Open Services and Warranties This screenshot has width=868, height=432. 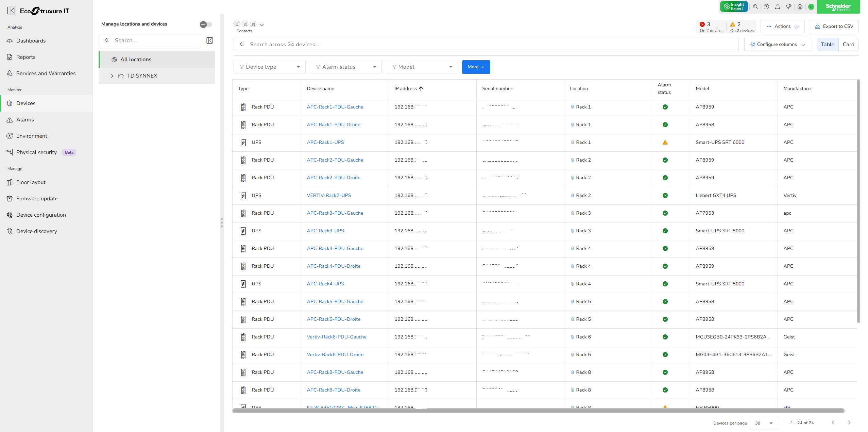tap(46, 73)
